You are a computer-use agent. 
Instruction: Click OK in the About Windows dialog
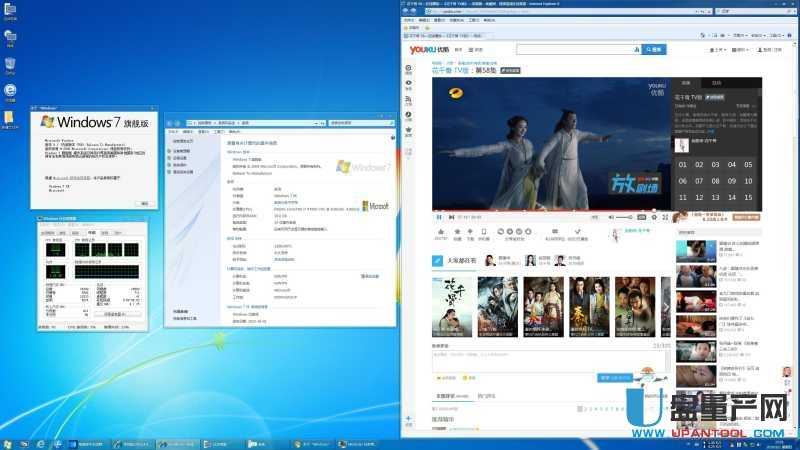point(144,204)
